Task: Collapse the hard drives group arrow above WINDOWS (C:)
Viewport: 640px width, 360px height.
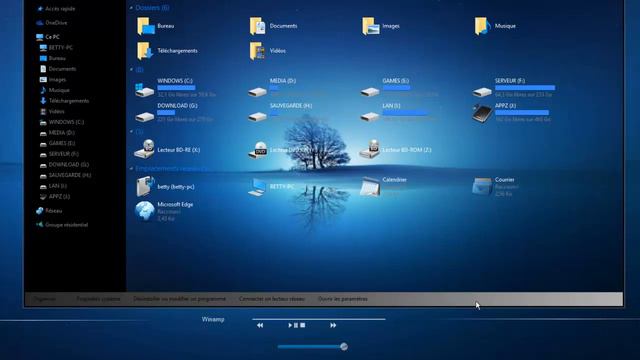Action: 131,70
